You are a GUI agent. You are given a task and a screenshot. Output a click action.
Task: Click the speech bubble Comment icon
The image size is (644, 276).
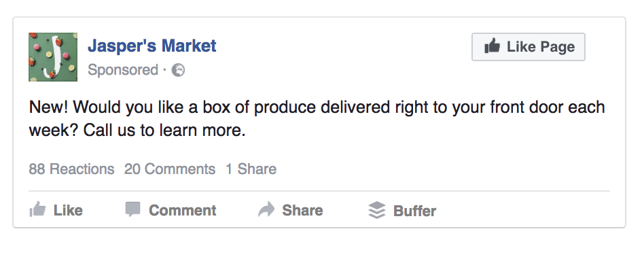133,209
